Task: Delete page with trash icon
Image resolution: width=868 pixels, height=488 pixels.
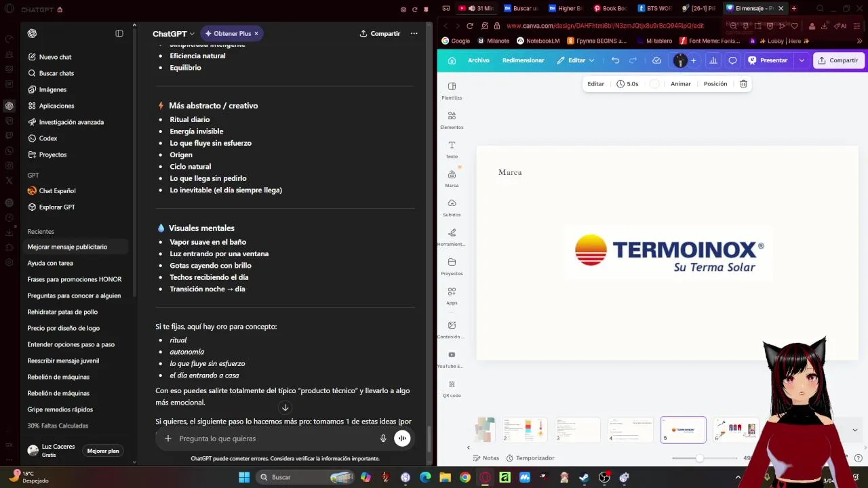Action: point(743,84)
